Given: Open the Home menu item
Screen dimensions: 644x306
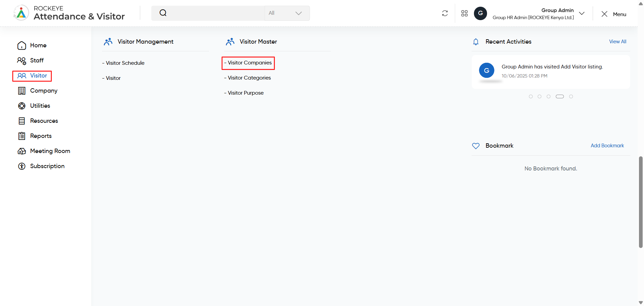Looking at the screenshot, I should [38, 45].
